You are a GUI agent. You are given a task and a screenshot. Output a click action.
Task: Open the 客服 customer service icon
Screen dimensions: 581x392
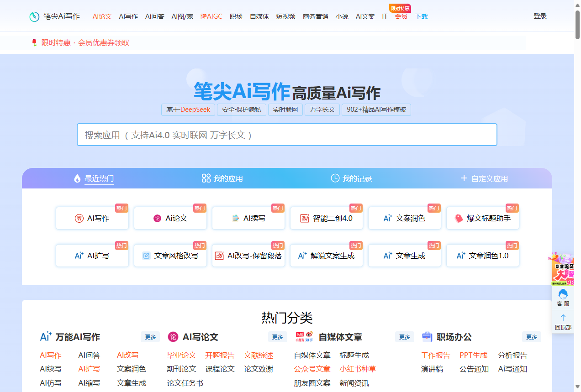(x=563, y=298)
